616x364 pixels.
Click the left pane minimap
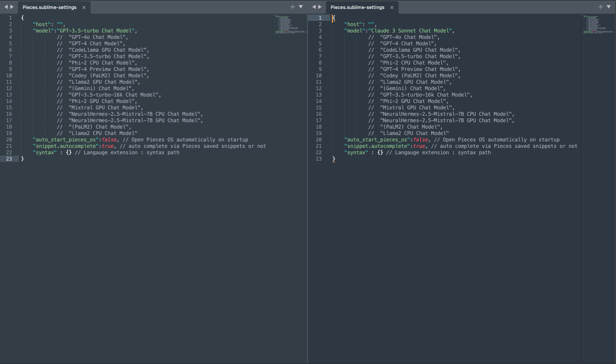(x=290, y=24)
